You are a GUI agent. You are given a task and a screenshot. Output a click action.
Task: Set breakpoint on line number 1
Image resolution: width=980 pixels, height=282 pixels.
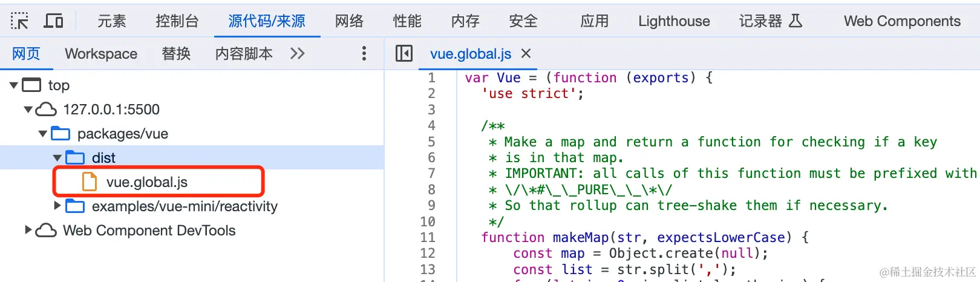tap(431, 77)
